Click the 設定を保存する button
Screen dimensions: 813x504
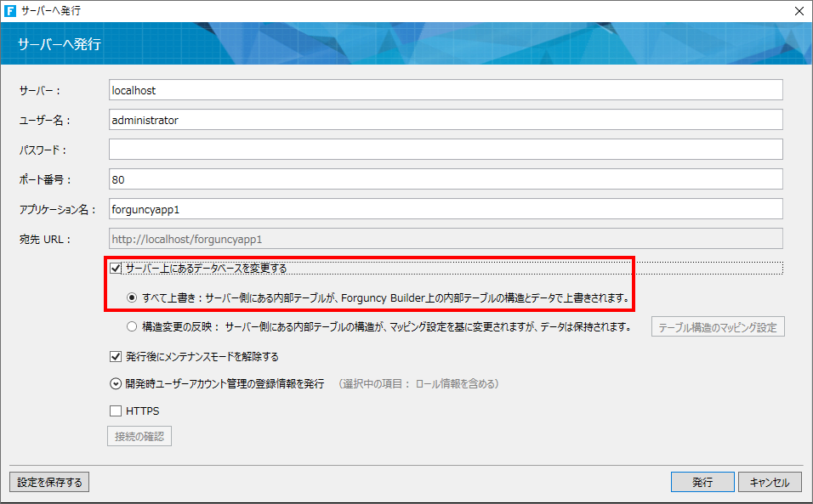pos(49,482)
